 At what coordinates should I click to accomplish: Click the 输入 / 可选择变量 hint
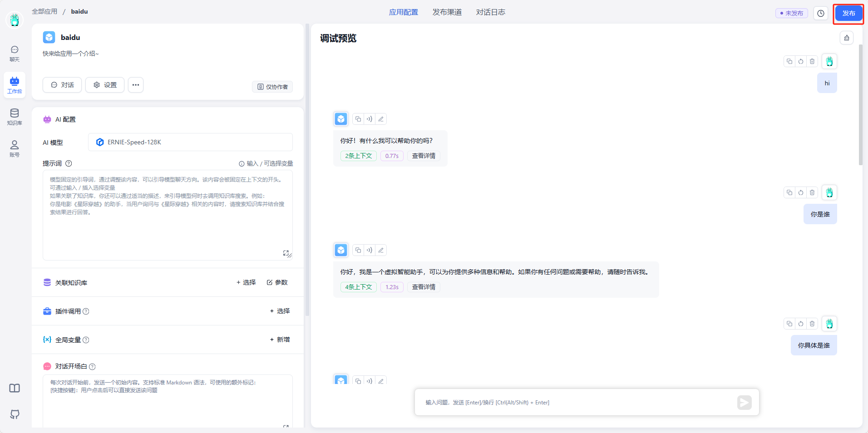266,163
